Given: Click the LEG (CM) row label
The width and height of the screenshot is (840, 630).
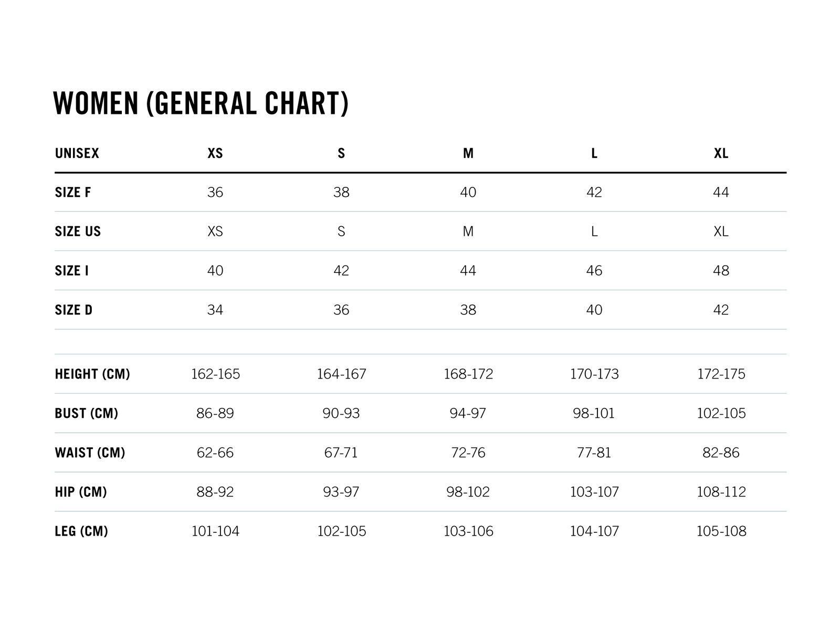Looking at the screenshot, I should (x=81, y=531).
